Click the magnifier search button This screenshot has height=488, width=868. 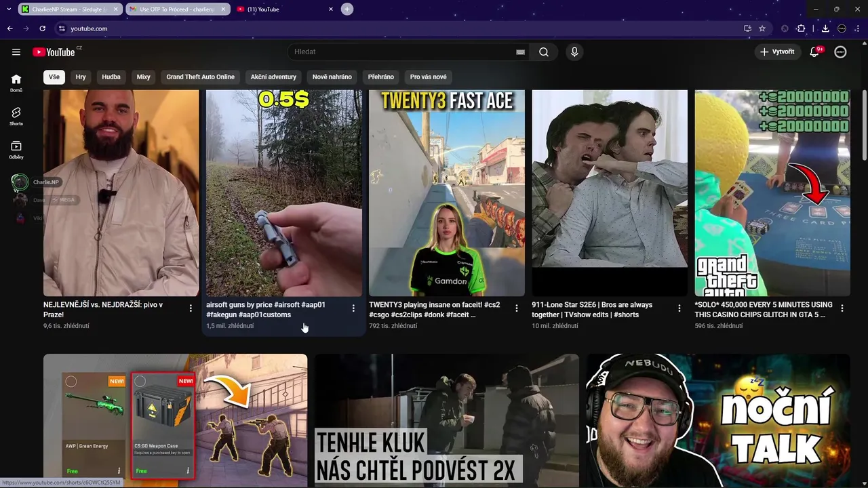click(544, 52)
